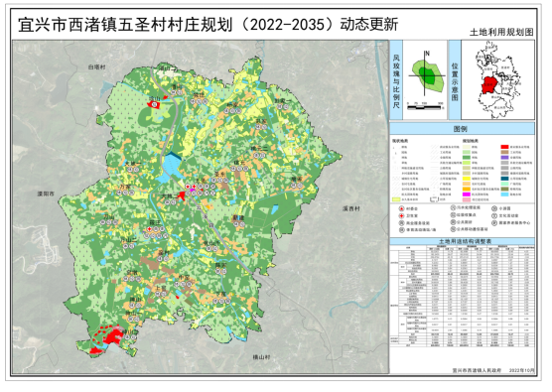Click the wind rose north arrow diagram
Viewport: 552px width, 392px height.
427,74
